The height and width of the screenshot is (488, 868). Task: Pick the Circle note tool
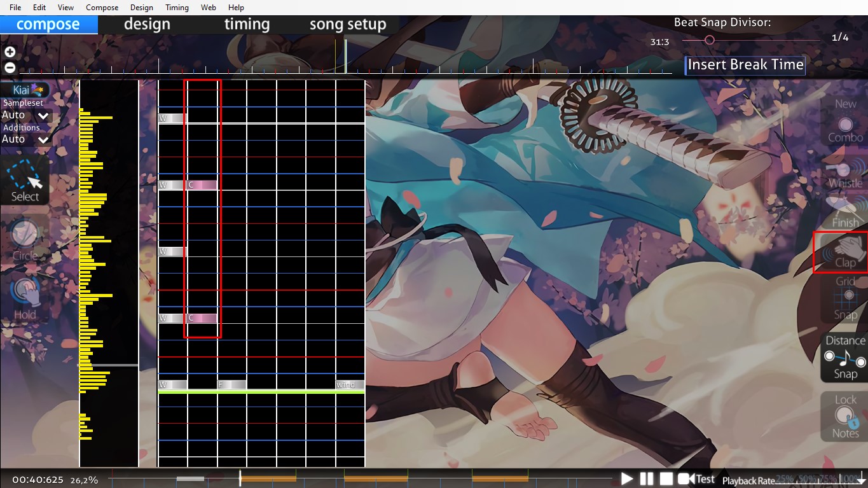[x=25, y=239]
